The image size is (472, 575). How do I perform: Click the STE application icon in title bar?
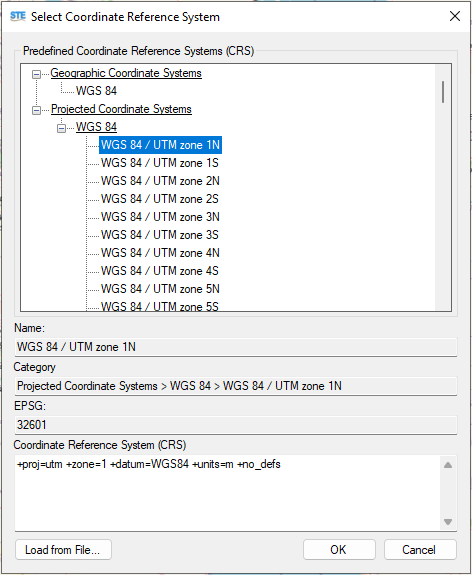18,17
